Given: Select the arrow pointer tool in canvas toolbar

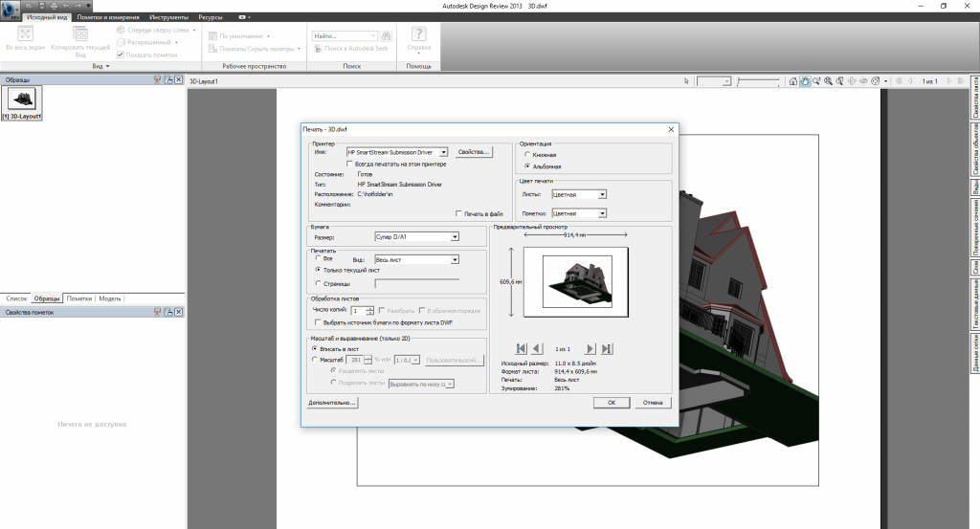Looking at the screenshot, I should click(686, 81).
